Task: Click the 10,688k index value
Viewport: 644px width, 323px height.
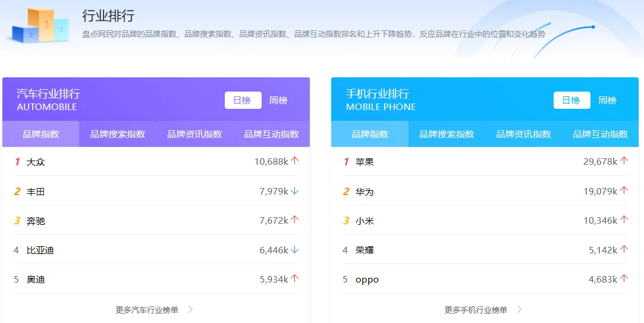Action: pyautogui.click(x=271, y=162)
